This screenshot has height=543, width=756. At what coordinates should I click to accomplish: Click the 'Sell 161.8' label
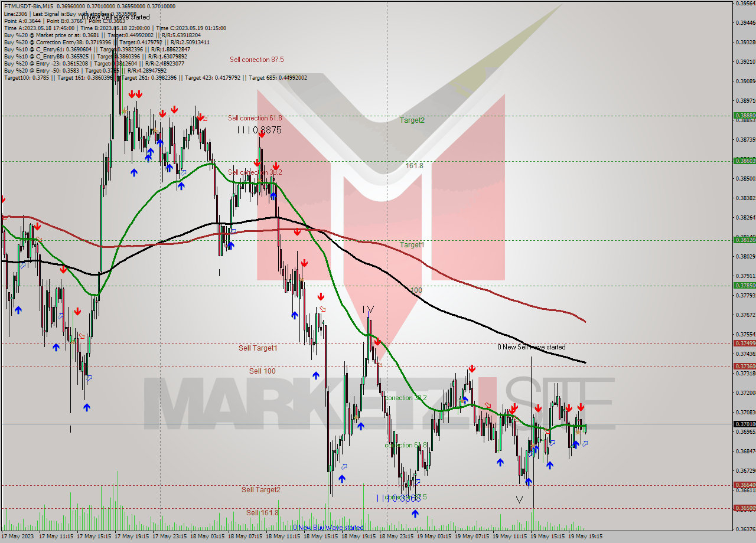coord(262,513)
